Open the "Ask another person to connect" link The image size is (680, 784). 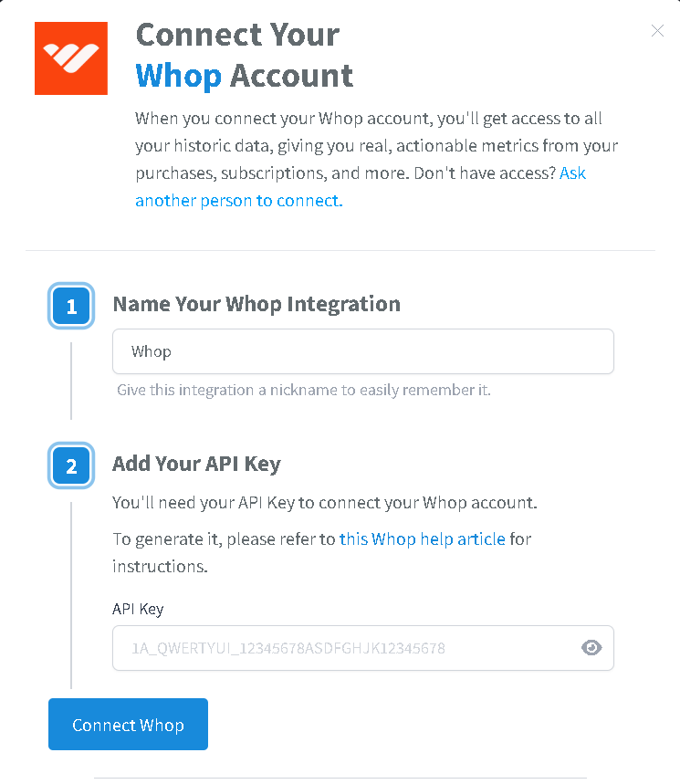(x=239, y=201)
